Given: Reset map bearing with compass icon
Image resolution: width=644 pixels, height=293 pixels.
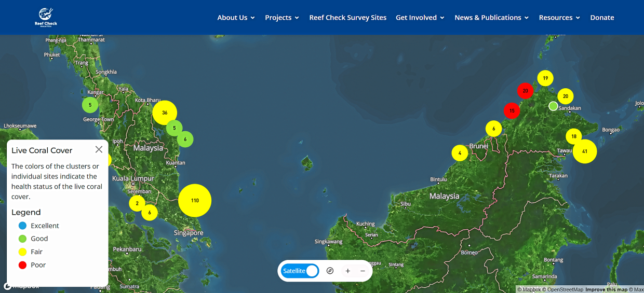Looking at the screenshot, I should [330, 271].
